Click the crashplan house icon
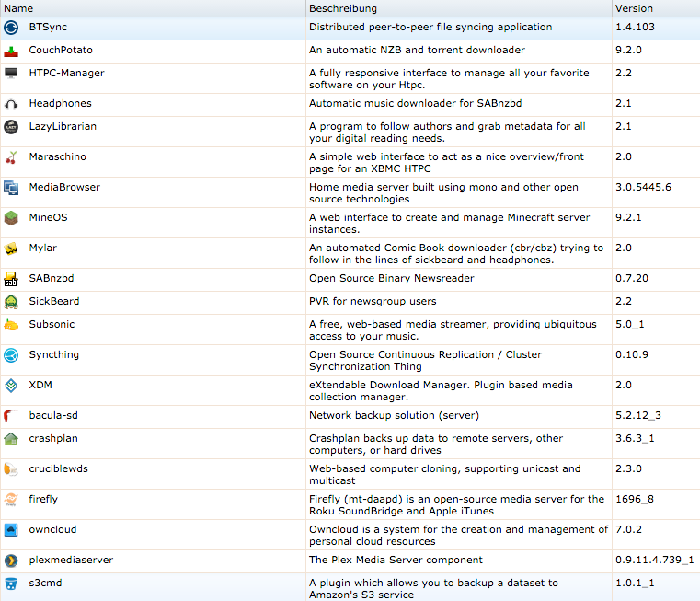Screen dimensions: 700x601 (x=11, y=439)
